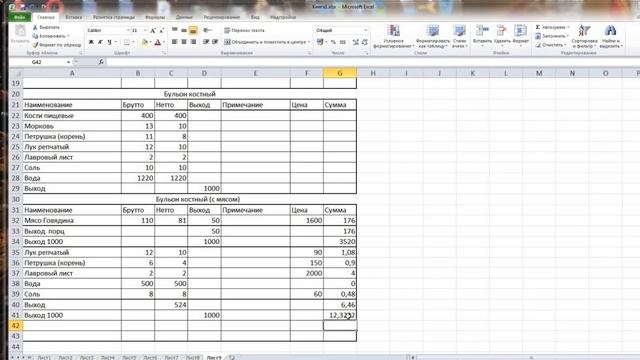Open the number format Общий dropdown
This screenshot has width=640, height=360.
click(365, 30)
